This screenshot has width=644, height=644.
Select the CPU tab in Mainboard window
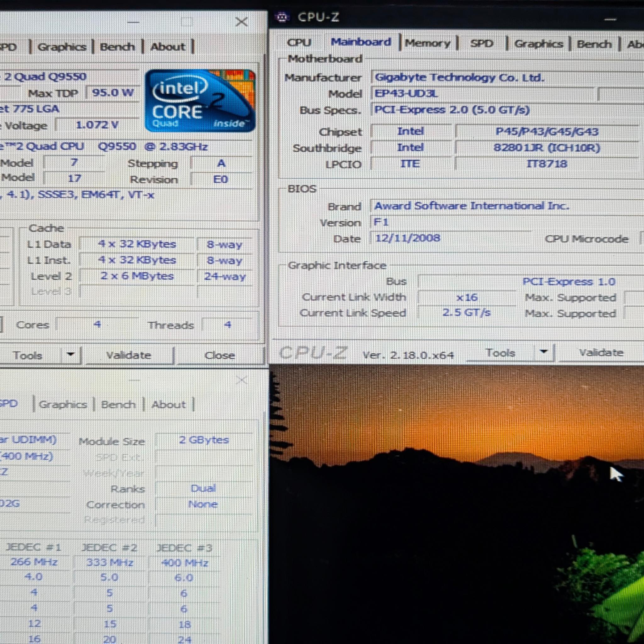pos(299,43)
